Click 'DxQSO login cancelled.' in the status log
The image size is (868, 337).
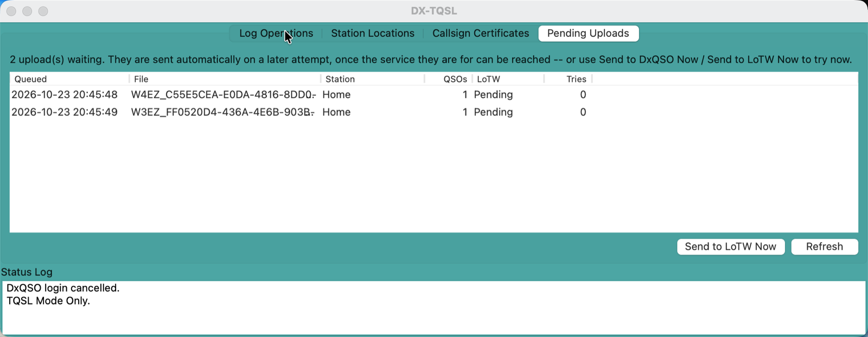pos(63,288)
